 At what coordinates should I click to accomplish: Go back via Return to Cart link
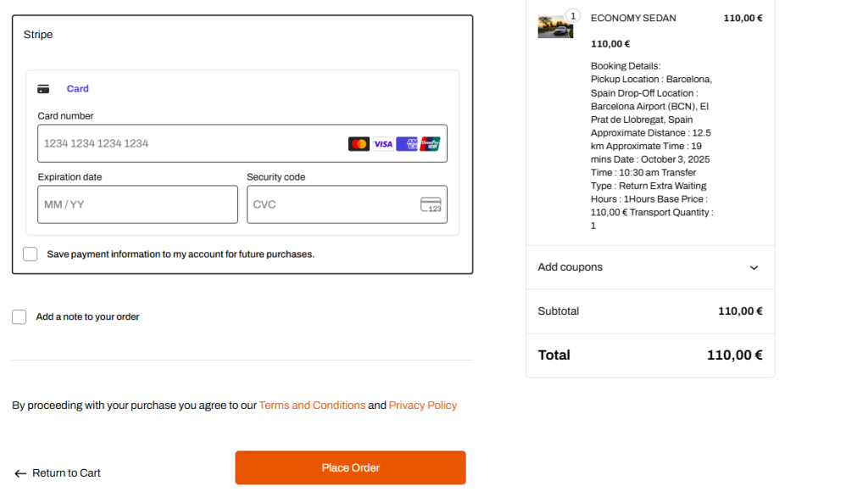[66, 473]
